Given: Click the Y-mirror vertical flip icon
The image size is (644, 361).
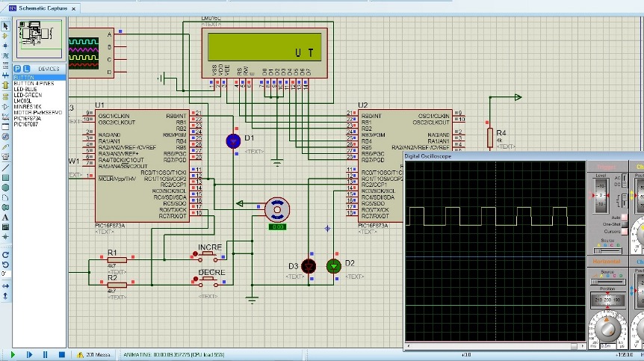Looking at the screenshot, I should click(5, 296).
